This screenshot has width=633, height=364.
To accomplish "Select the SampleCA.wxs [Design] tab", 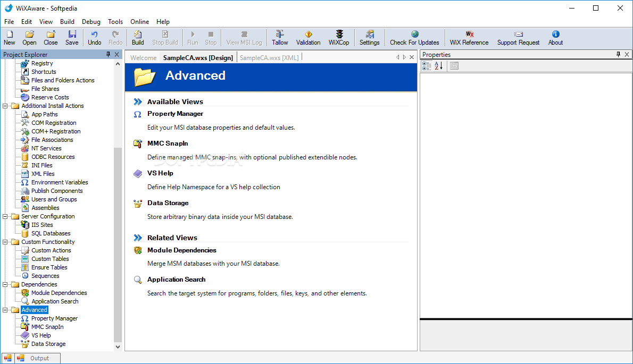I will pyautogui.click(x=198, y=57).
